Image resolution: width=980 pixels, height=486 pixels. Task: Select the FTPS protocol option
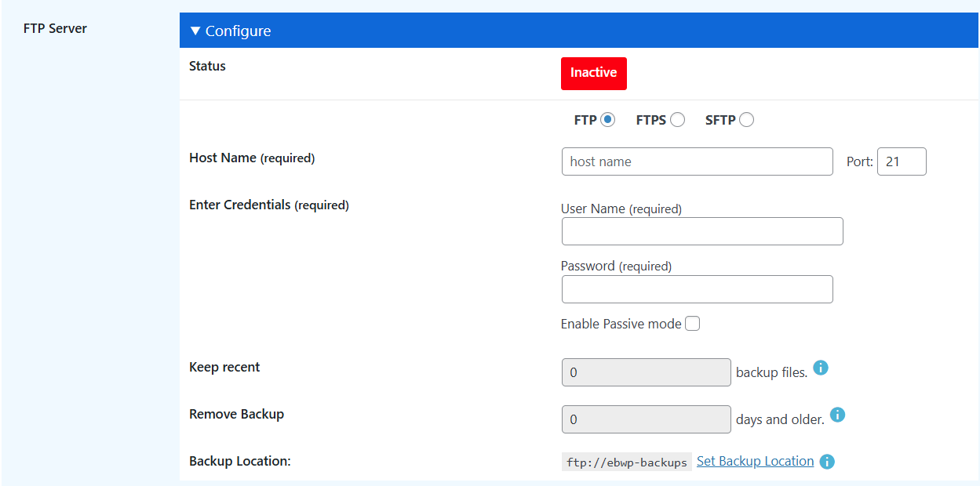[x=677, y=119]
